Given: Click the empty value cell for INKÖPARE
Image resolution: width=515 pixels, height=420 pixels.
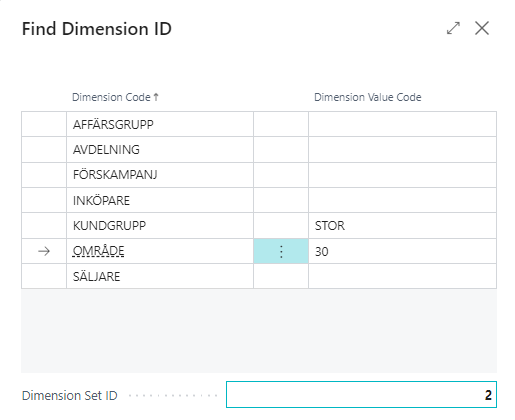Looking at the screenshot, I should 402,200.
